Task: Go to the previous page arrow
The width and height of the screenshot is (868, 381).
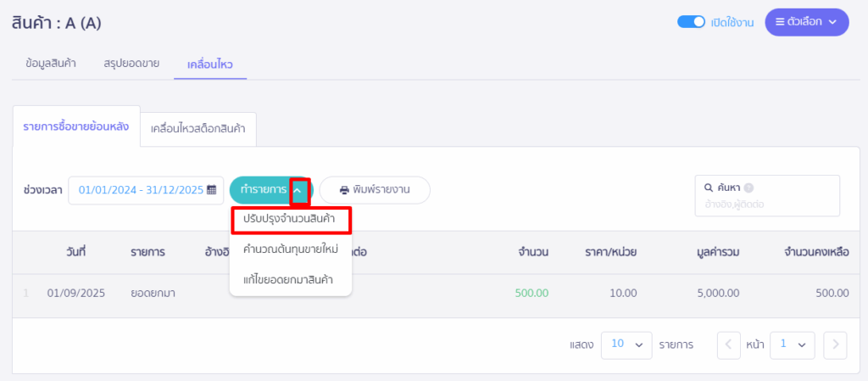Action: (x=728, y=345)
